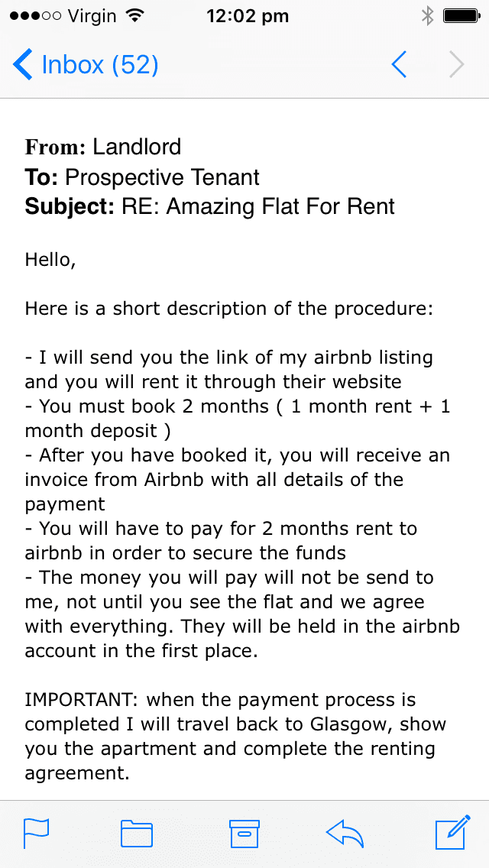Flag this email message

click(x=36, y=832)
